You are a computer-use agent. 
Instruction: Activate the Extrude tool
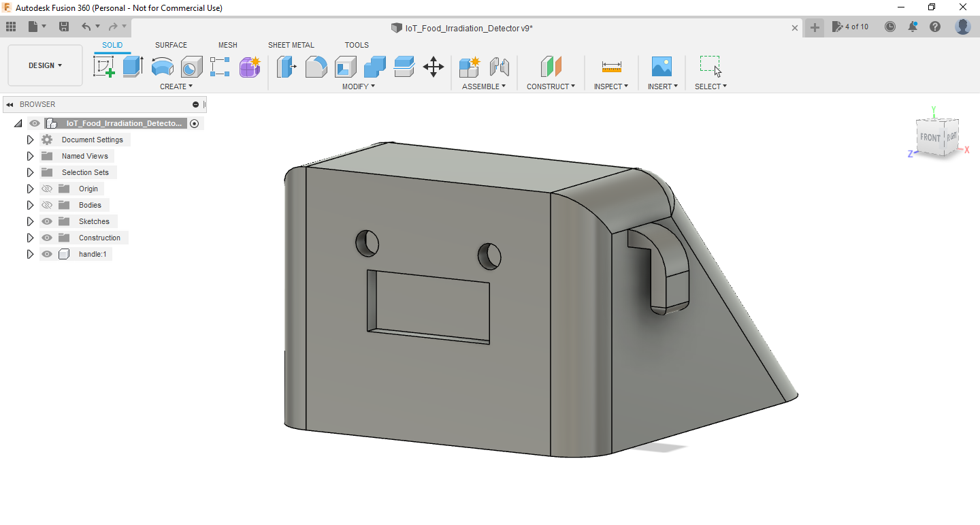coord(131,66)
